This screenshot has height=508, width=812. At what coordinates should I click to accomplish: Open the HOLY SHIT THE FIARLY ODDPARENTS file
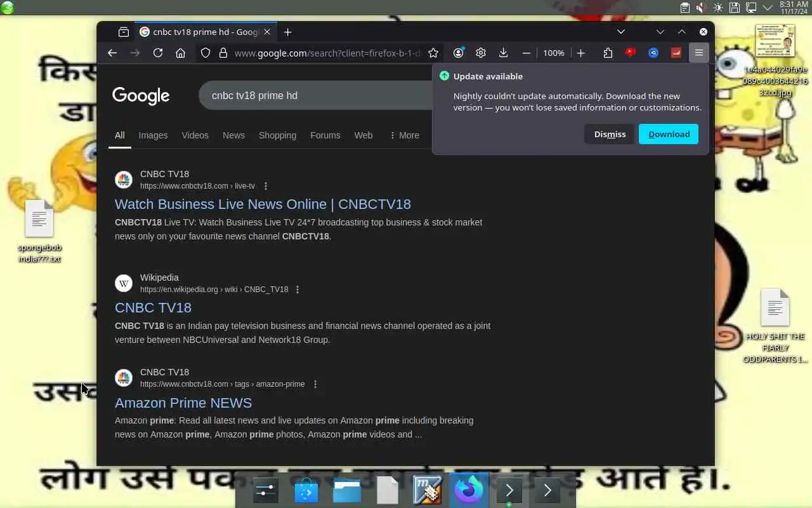775,326
